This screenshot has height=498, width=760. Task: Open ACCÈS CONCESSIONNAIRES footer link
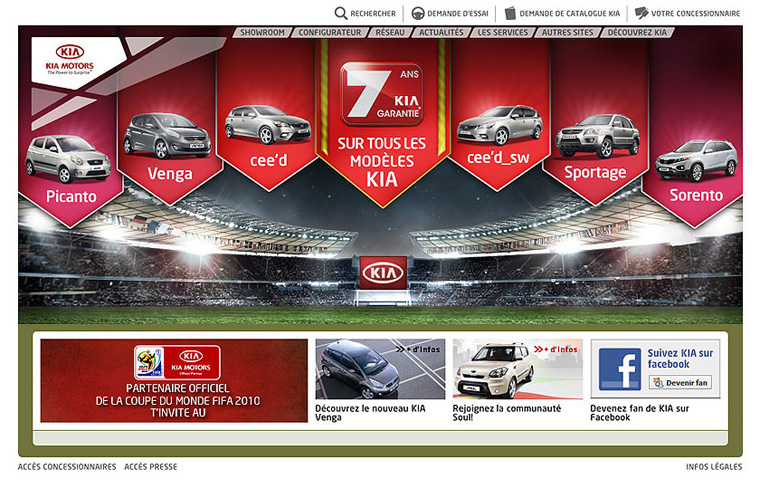click(67, 466)
